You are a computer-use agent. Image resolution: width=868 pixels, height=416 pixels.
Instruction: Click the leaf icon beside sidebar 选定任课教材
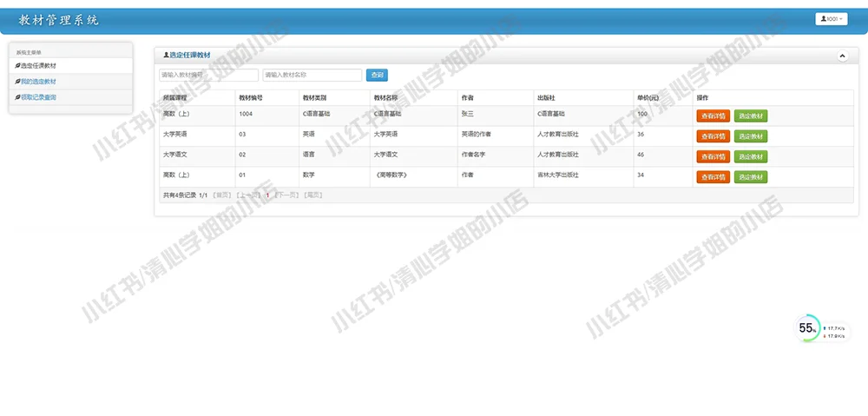click(x=17, y=65)
